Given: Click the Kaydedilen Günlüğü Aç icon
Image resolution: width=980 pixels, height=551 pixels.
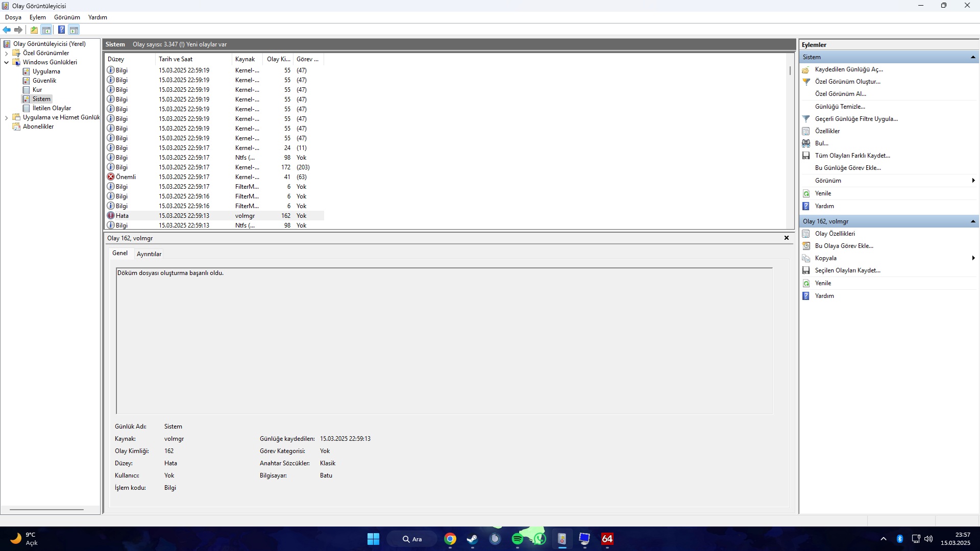Looking at the screenshot, I should coord(806,69).
